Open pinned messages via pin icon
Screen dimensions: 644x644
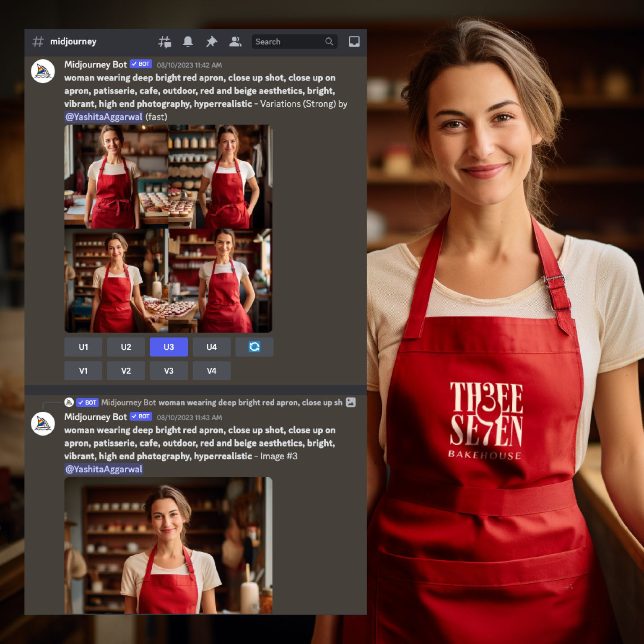211,42
